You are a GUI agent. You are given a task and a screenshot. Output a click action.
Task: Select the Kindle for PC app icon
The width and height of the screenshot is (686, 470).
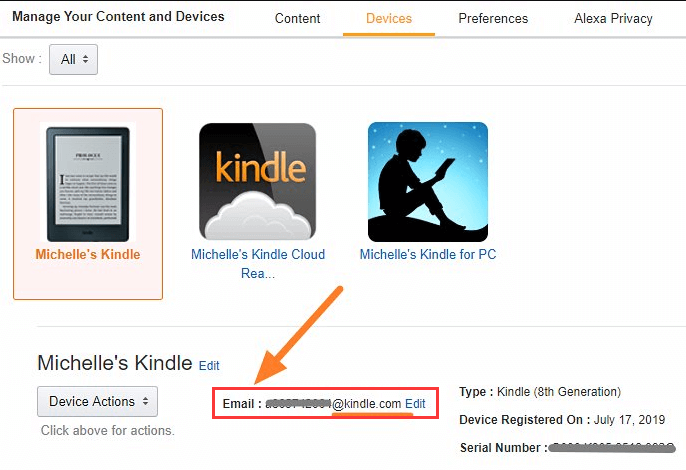click(428, 182)
